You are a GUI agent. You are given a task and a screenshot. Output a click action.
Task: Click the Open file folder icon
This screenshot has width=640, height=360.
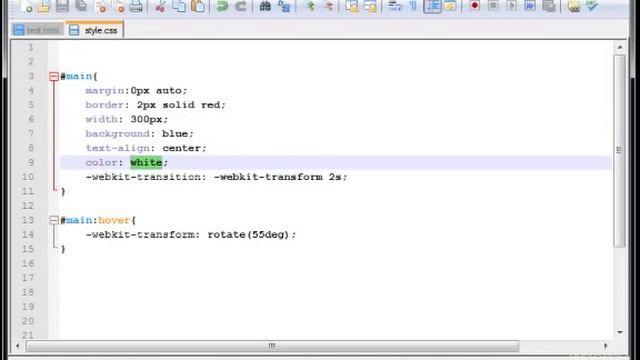coord(44,6)
